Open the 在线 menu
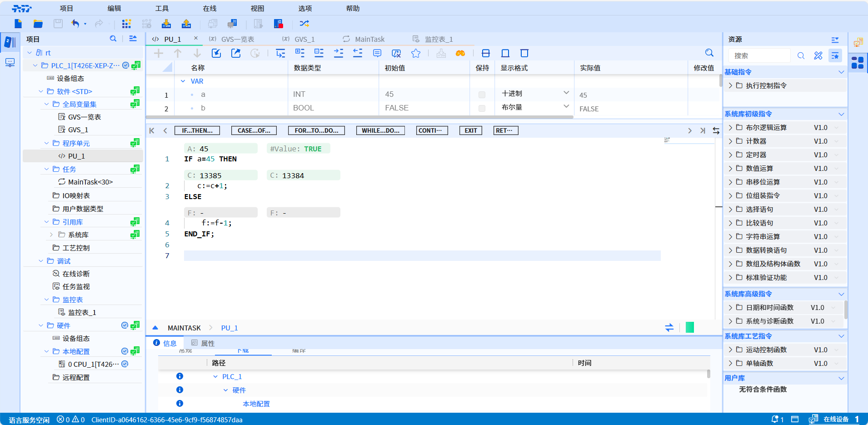868x425 pixels. pos(210,8)
